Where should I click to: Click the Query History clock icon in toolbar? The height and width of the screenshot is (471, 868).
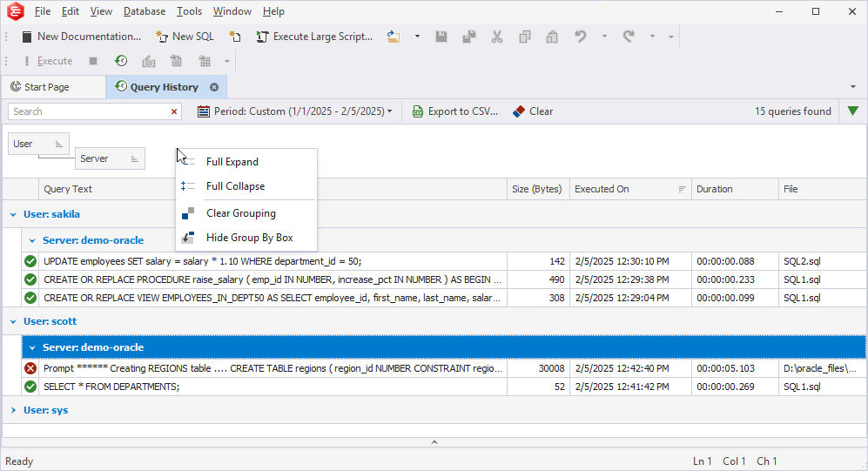click(x=121, y=61)
